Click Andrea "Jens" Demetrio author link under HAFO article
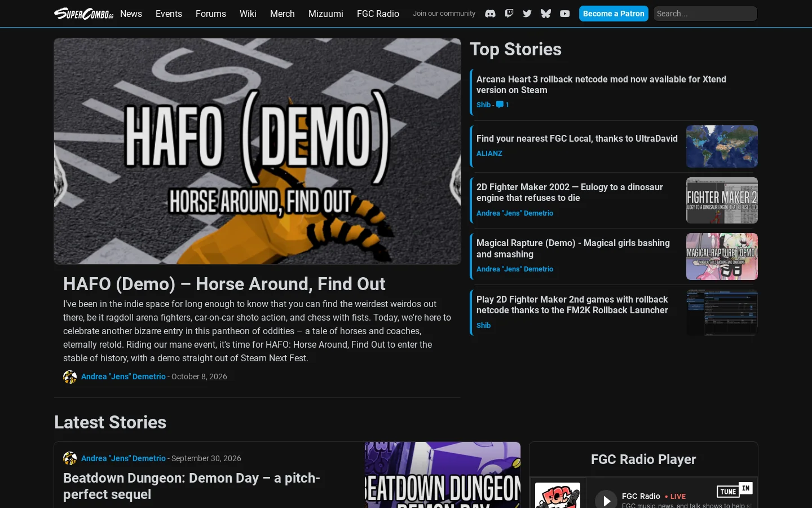This screenshot has width=812, height=508. (123, 376)
